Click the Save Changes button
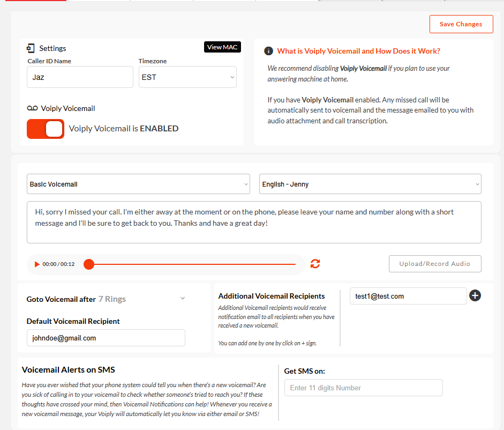The width and height of the screenshot is (504, 430). 461,24
